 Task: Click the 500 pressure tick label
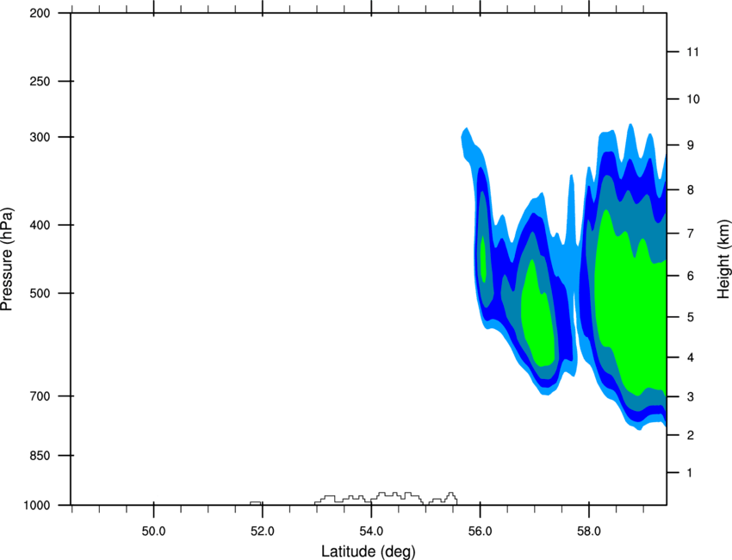[40, 293]
